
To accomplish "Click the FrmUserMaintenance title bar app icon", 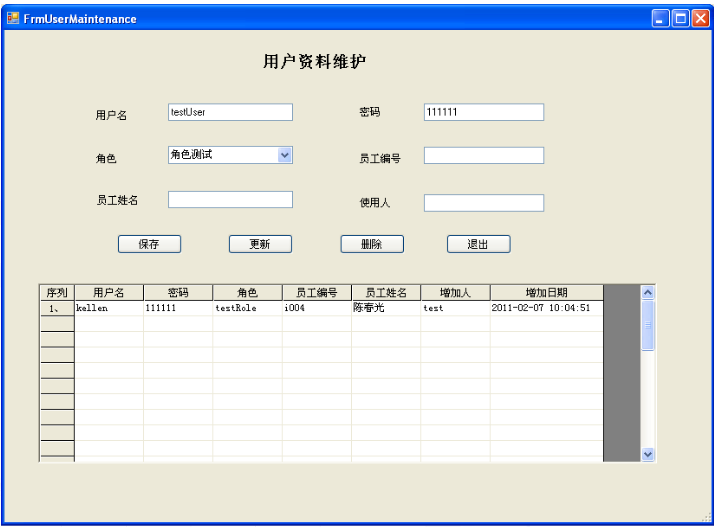I will pyautogui.click(x=14, y=18).
